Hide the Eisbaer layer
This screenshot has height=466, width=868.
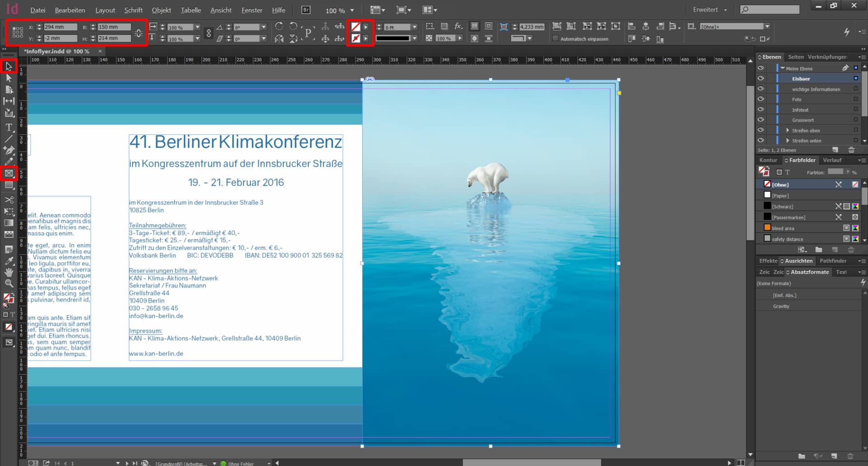pyautogui.click(x=761, y=78)
